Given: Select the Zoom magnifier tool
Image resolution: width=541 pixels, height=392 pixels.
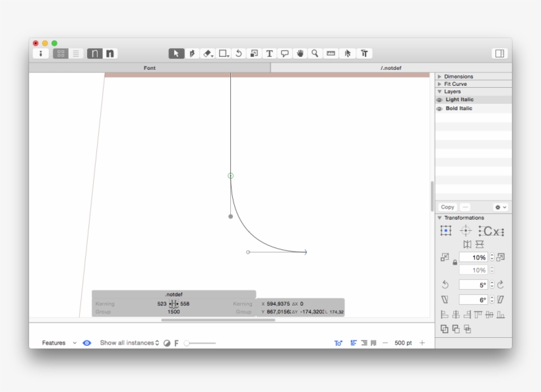Looking at the screenshot, I should click(x=314, y=53).
